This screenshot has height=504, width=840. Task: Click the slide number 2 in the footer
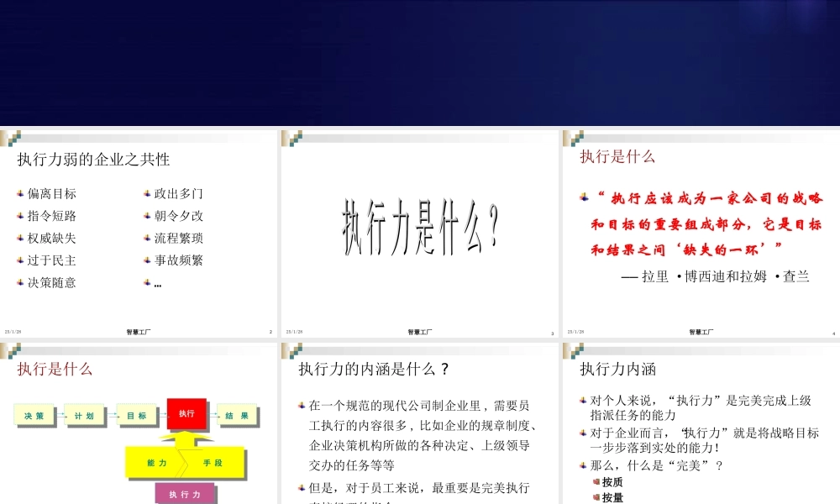273,330
